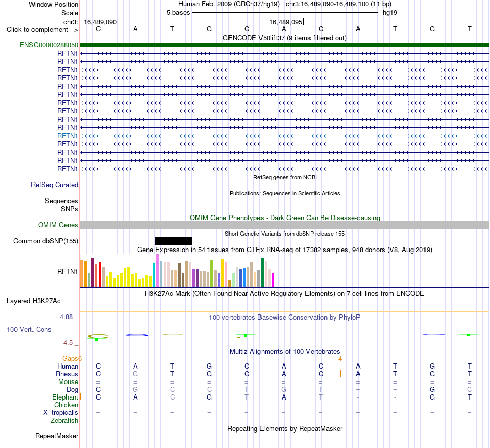Open the 100 Vert. Cons track label

click(29, 329)
